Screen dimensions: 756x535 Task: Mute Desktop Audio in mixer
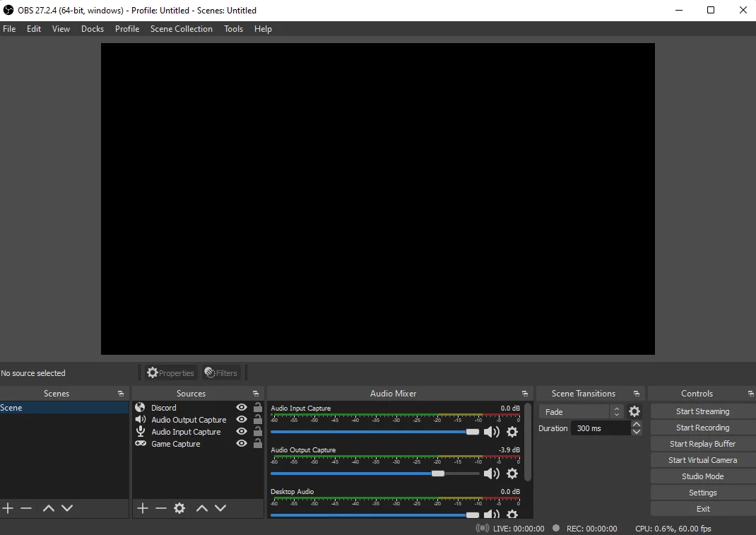[x=491, y=514]
